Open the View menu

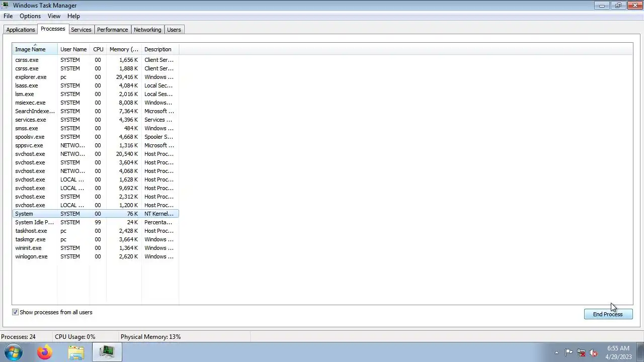(54, 16)
